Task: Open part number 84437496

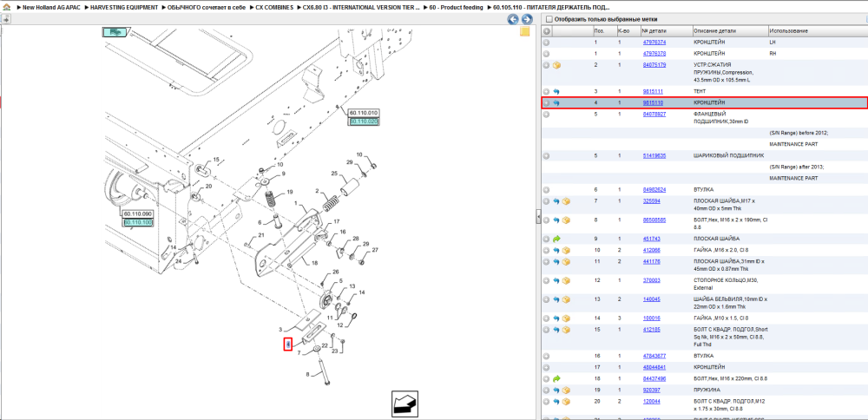Action: tap(654, 378)
